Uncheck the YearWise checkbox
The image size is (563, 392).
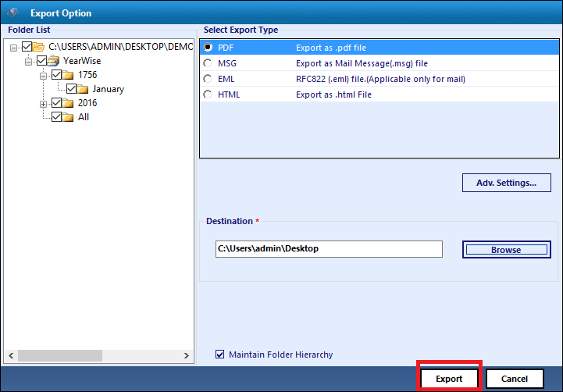pos(41,61)
